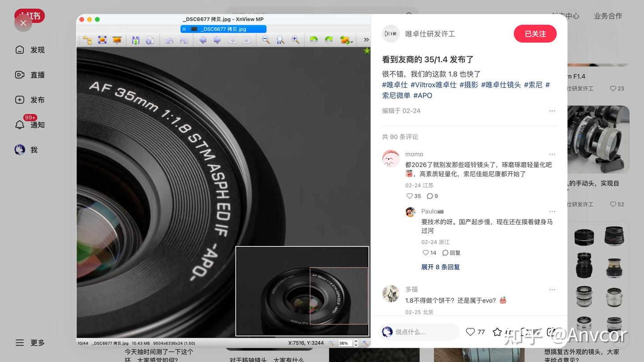The width and height of the screenshot is (644, 362).
Task: Click the green rating star badge
Action: (367, 51)
